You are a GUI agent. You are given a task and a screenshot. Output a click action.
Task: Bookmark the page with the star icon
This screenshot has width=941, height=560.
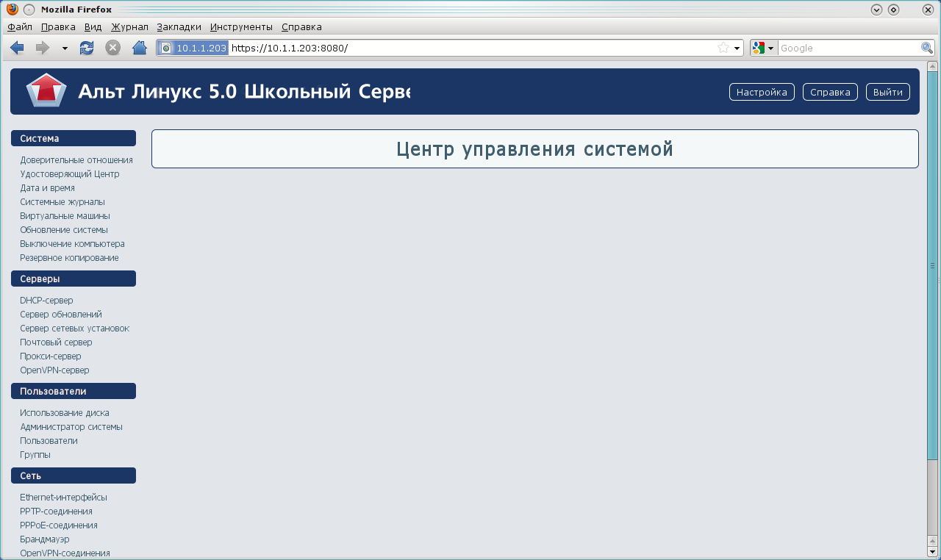point(723,48)
